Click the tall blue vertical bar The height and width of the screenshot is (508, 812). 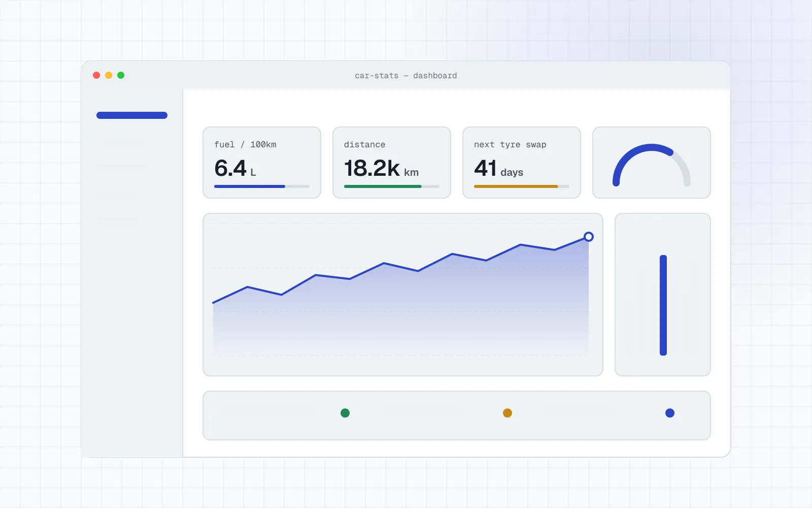(663, 305)
